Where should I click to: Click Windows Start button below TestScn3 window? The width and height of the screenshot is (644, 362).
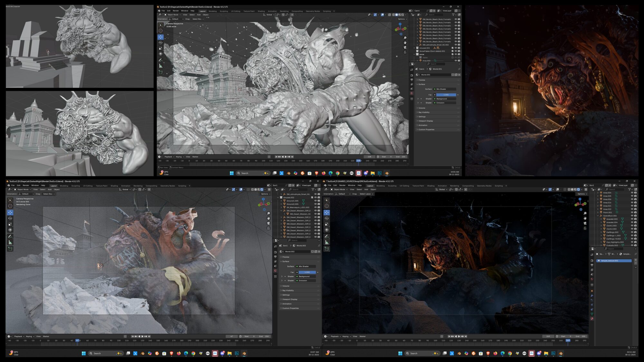click(83, 353)
